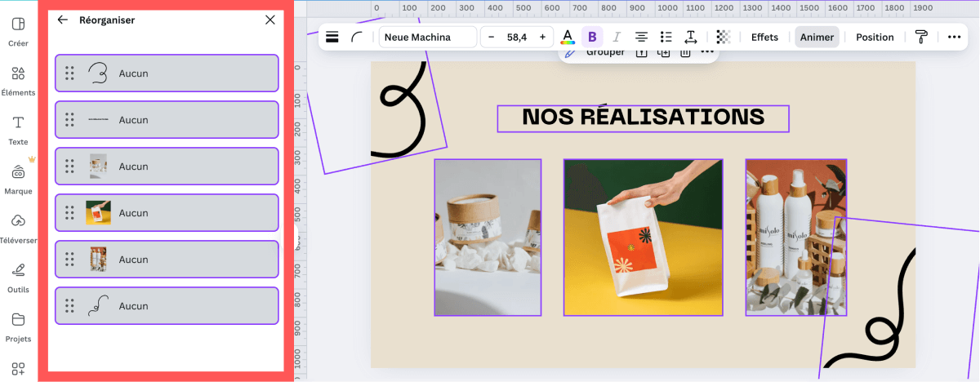Open the Projets folder panel
The image size is (980, 382).
pyautogui.click(x=18, y=326)
